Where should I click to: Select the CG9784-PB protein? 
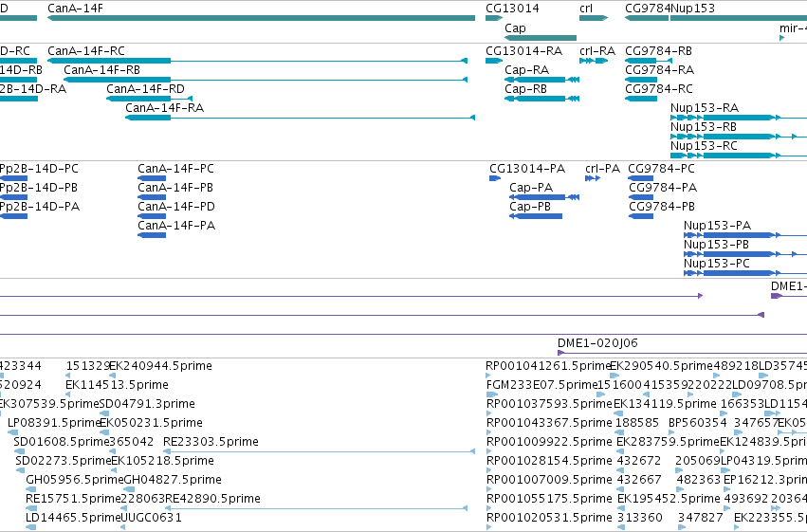(x=662, y=207)
